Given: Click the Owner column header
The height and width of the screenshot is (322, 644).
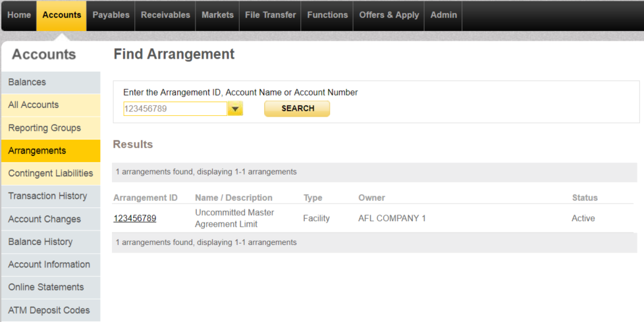Looking at the screenshot, I should pyautogui.click(x=371, y=198).
